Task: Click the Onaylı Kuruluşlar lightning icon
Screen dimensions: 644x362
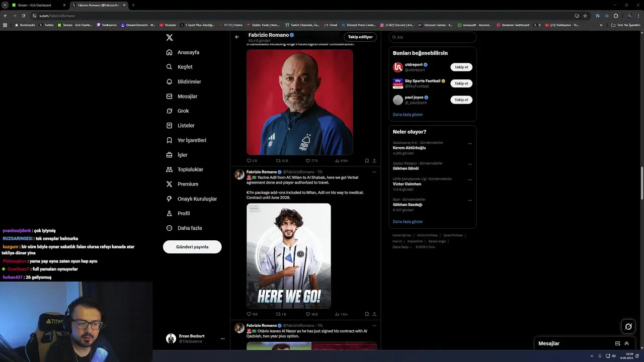Action: (x=170, y=199)
